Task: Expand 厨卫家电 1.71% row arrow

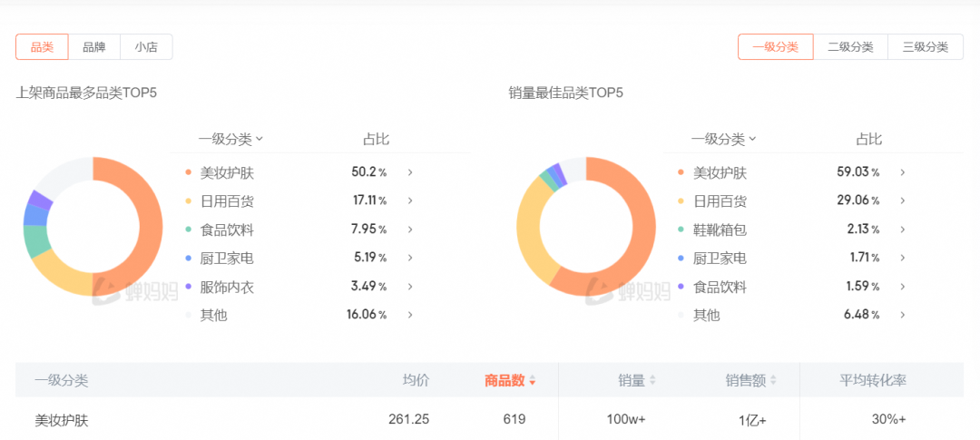Action: tap(903, 258)
